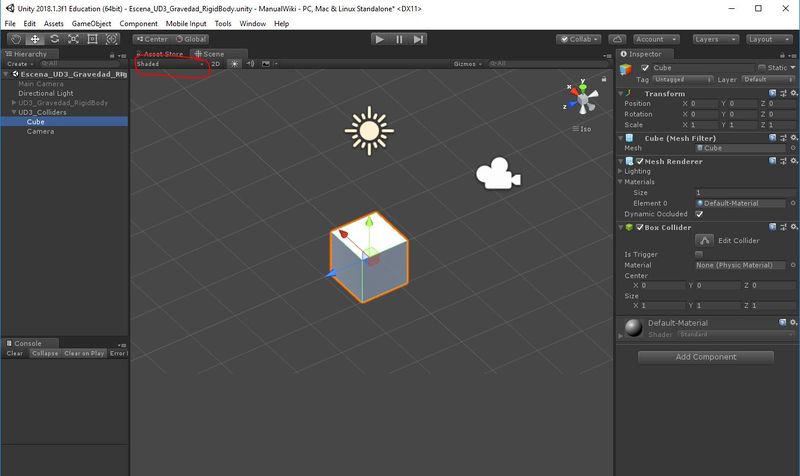800x476 pixels.
Task: Click the Edit Collider button
Action: pyautogui.click(x=704, y=240)
